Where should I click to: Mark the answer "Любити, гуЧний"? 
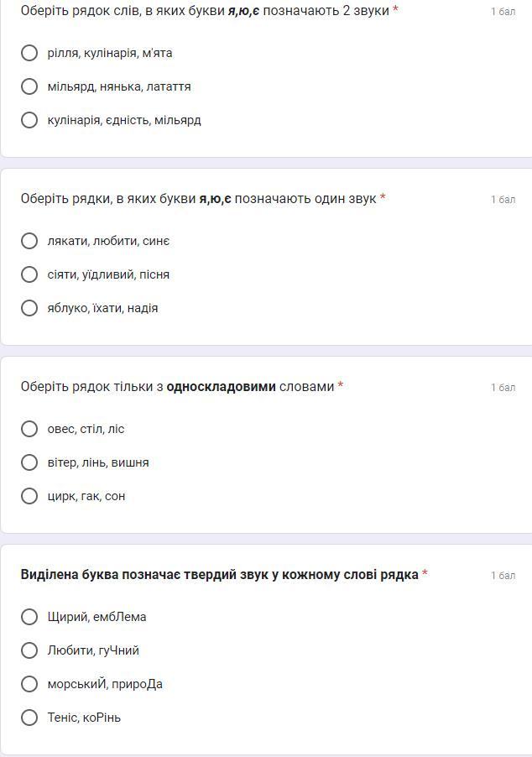tap(29, 650)
